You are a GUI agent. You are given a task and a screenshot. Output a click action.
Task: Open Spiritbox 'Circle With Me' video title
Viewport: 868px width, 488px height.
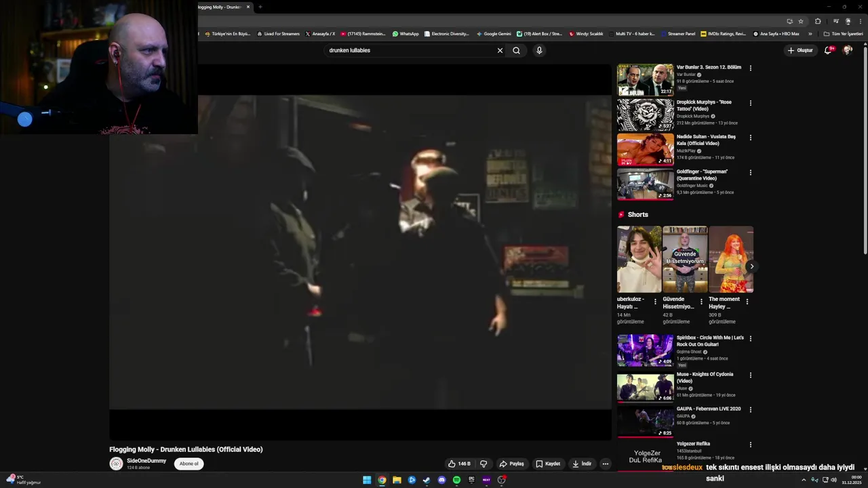710,341
